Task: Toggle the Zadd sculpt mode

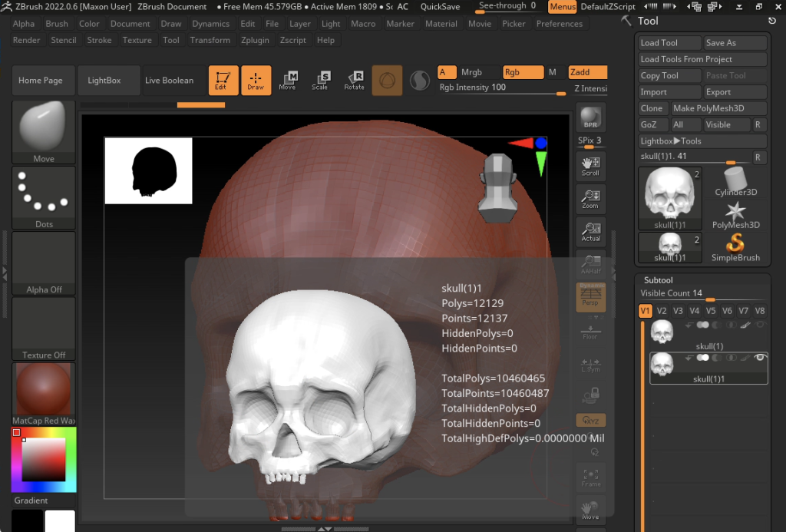Action: pyautogui.click(x=587, y=72)
